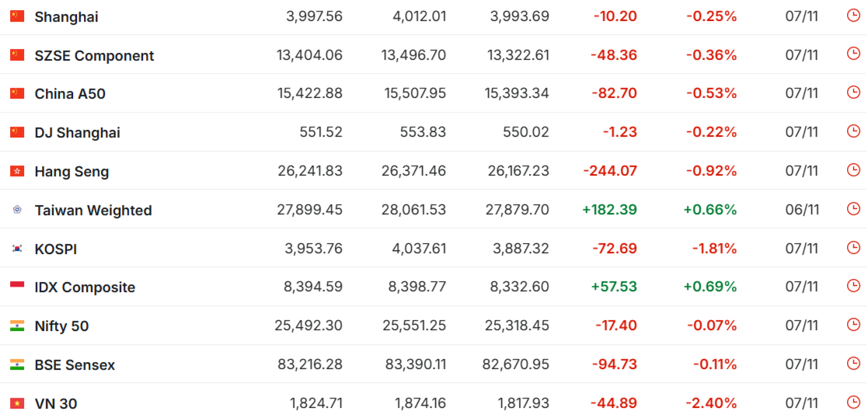This screenshot has width=868, height=418.
Task: Click the clock icon in Shanghai row
Action: pyautogui.click(x=853, y=16)
